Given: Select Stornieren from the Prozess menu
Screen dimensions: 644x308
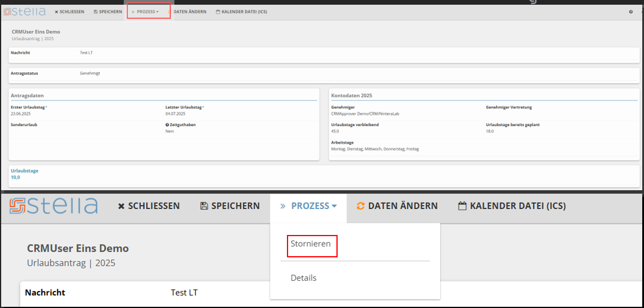Looking at the screenshot, I should click(311, 244).
